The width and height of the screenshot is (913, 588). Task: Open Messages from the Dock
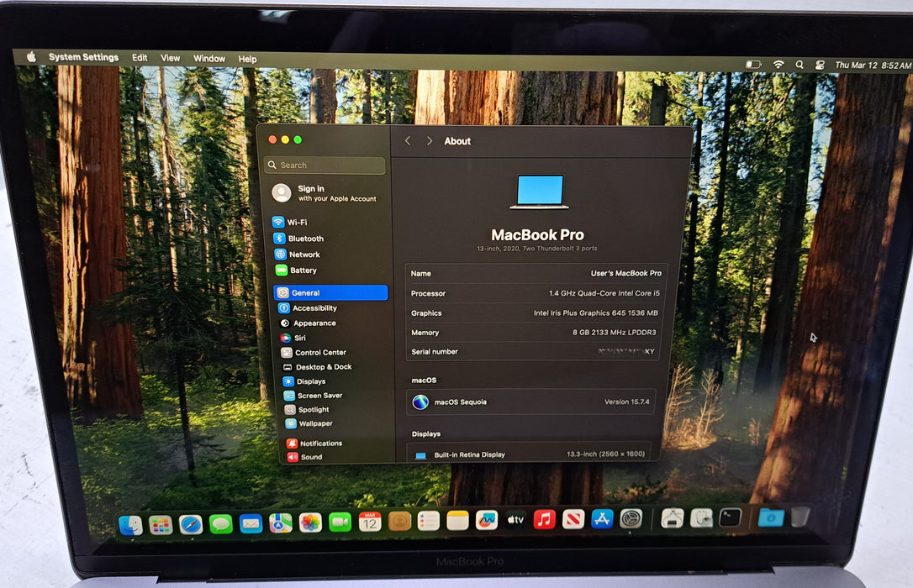220,524
